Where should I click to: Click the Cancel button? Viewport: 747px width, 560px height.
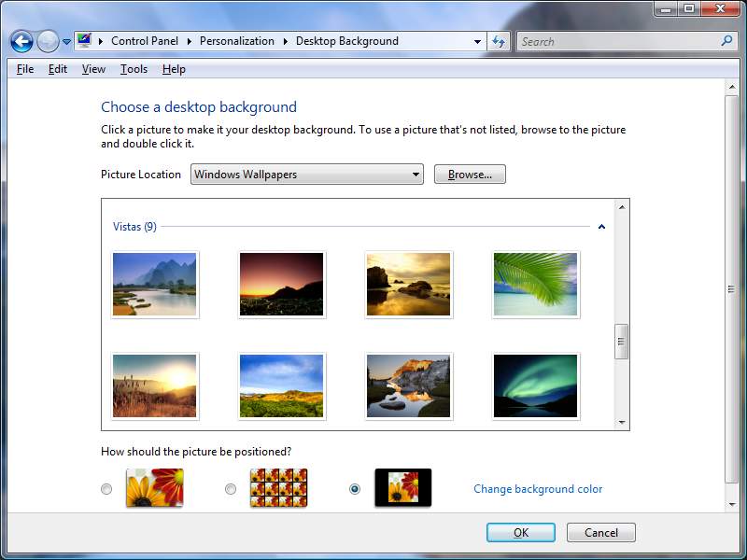pos(601,532)
